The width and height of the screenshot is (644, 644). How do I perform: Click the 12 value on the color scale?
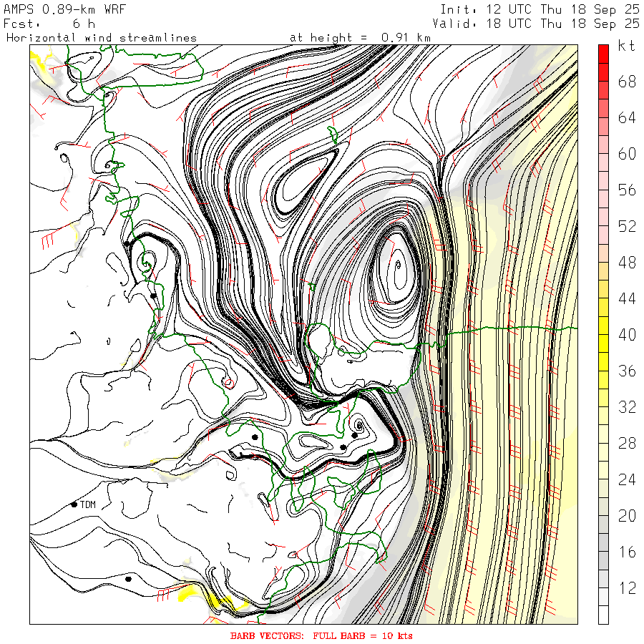(627, 588)
